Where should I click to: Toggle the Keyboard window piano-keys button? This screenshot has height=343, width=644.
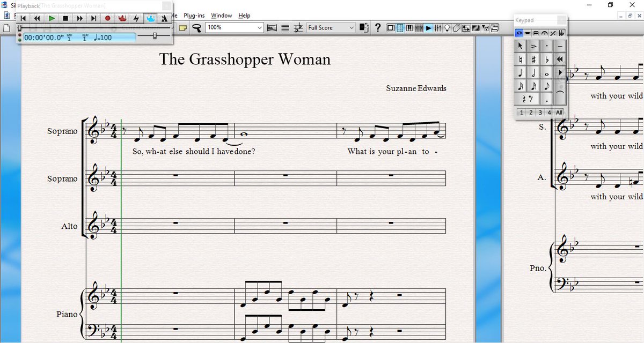(x=409, y=28)
